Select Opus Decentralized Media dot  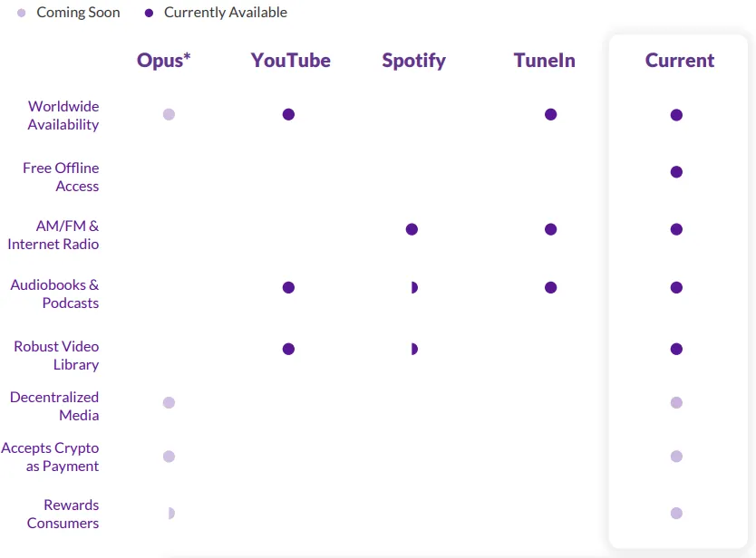tap(169, 402)
